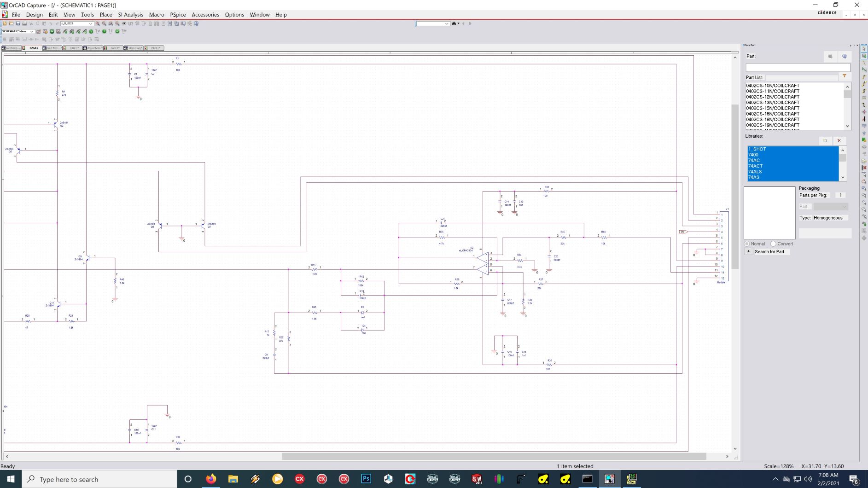Click the green W power marker button
Image resolution: width=868 pixels, height=488 pixels.
(x=117, y=31)
